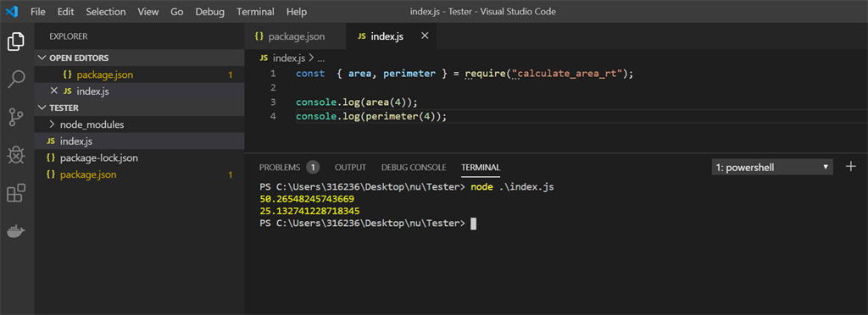The image size is (868, 315).
Task: Click the EXPLORER panel title
Action: (x=69, y=36)
